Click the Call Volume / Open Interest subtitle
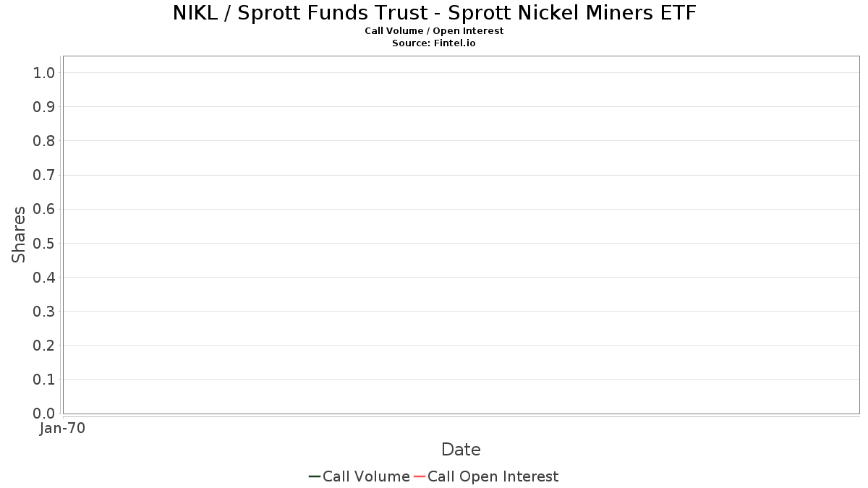The width and height of the screenshot is (868, 488). 434,31
